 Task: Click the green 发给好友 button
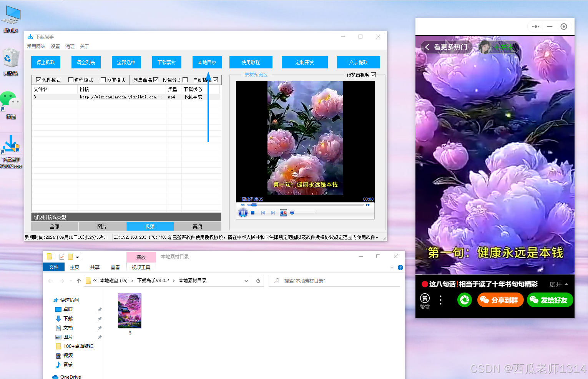click(x=550, y=300)
